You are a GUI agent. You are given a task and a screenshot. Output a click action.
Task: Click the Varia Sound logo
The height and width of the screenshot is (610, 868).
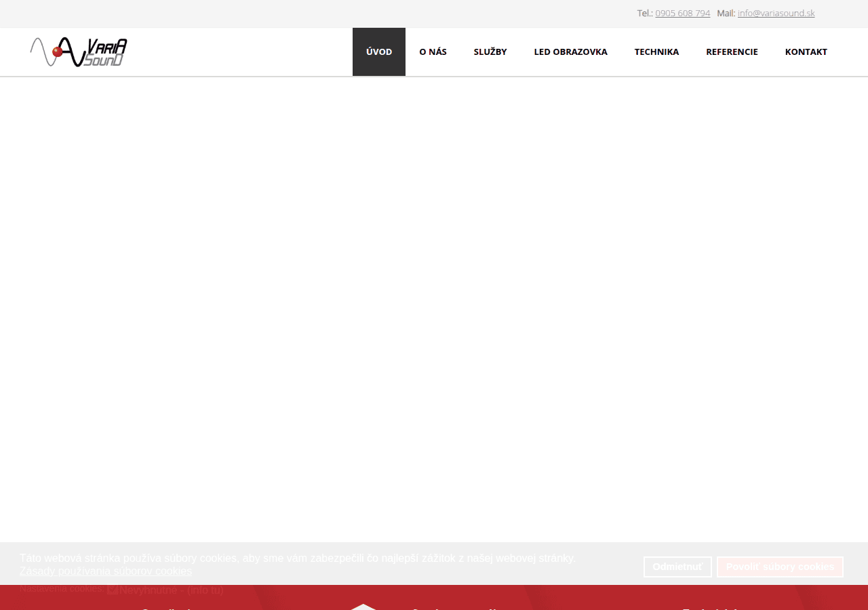click(x=79, y=52)
